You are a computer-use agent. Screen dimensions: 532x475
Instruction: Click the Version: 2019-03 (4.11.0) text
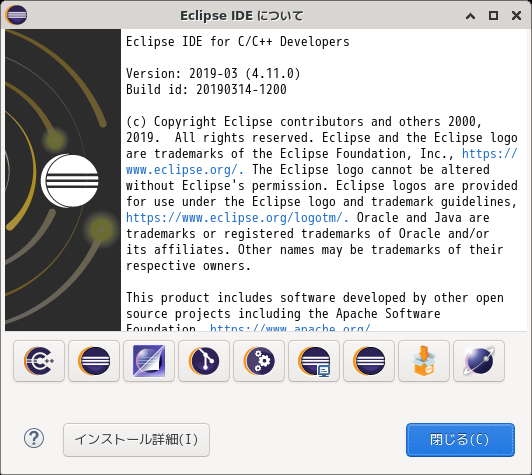coord(213,73)
